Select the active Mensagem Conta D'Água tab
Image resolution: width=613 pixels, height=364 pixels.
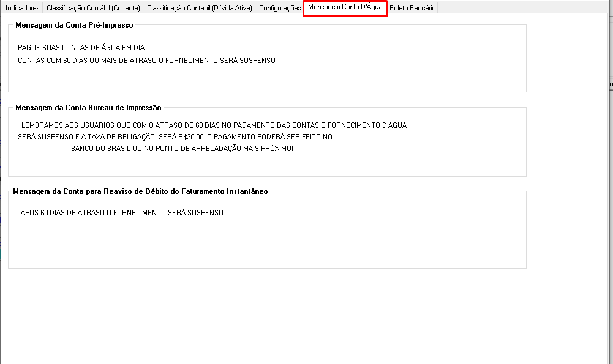point(344,8)
